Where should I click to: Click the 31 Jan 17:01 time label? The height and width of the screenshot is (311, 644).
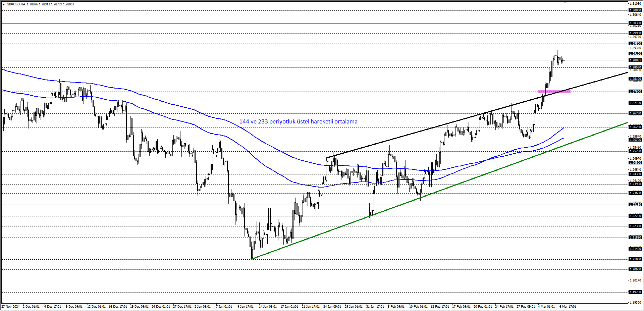(375, 307)
